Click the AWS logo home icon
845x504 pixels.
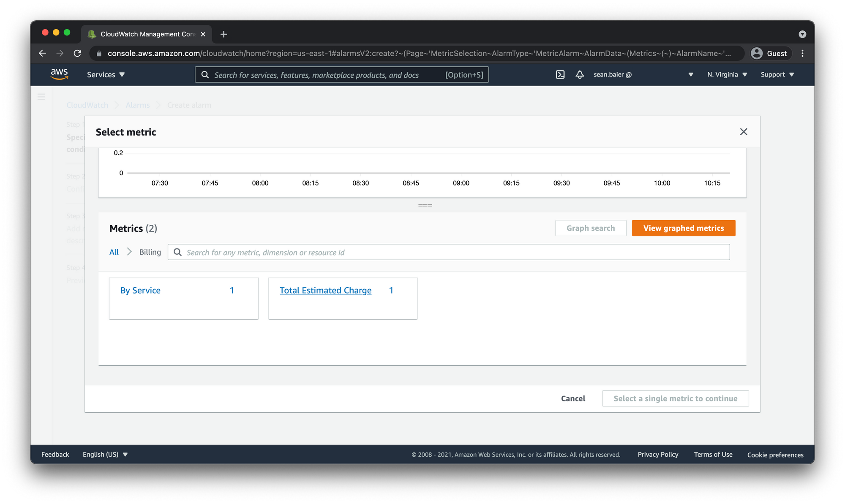(59, 74)
